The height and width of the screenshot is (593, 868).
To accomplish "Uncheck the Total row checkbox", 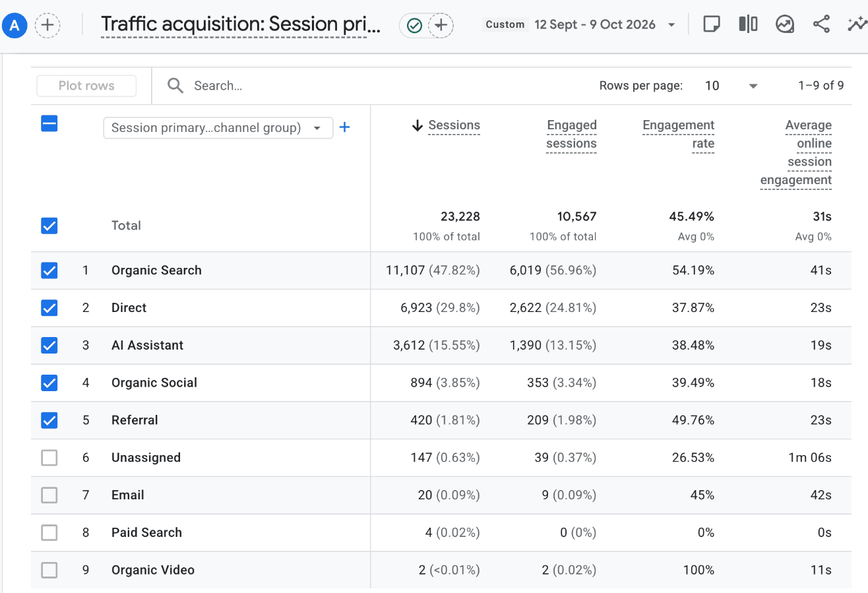I will [x=49, y=226].
